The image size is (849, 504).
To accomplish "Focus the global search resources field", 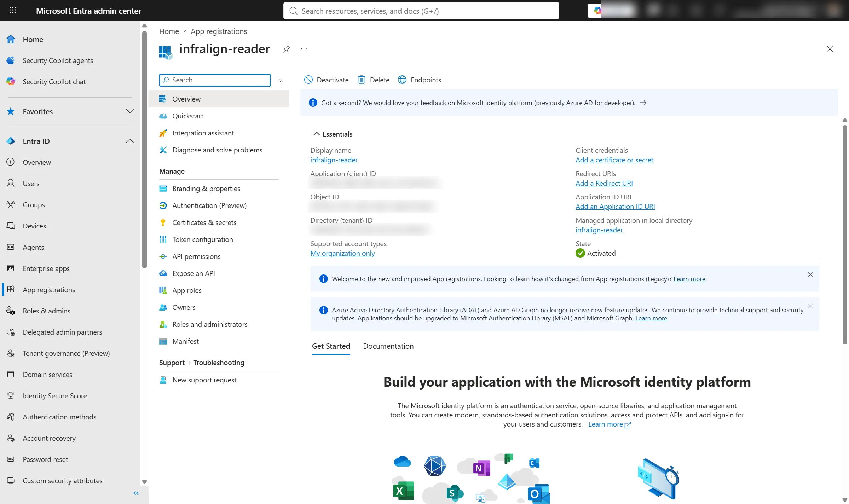I will point(421,11).
